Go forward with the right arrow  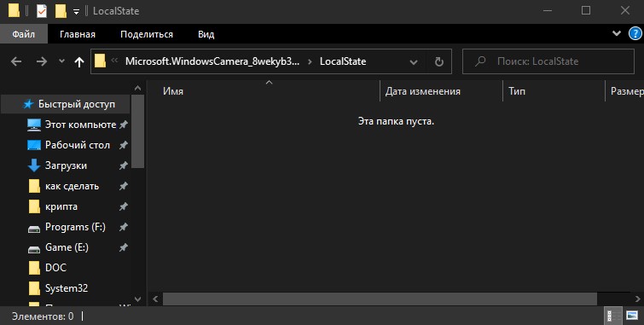click(42, 61)
